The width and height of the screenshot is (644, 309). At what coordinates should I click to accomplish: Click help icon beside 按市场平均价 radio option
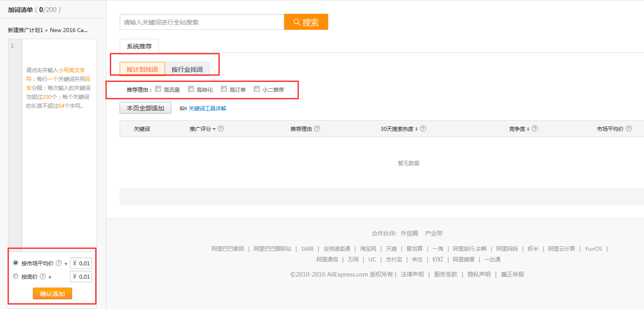tap(59, 263)
